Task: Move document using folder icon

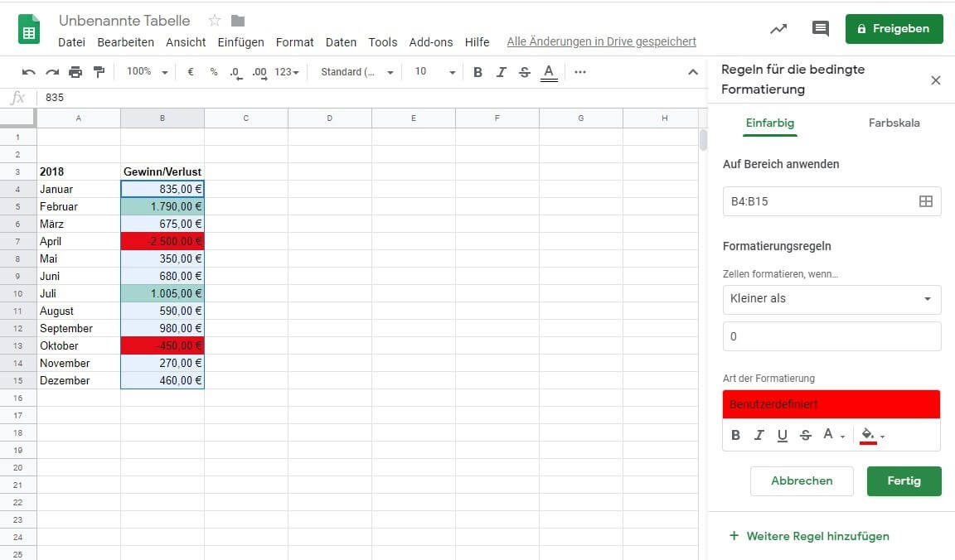Action: click(238, 21)
